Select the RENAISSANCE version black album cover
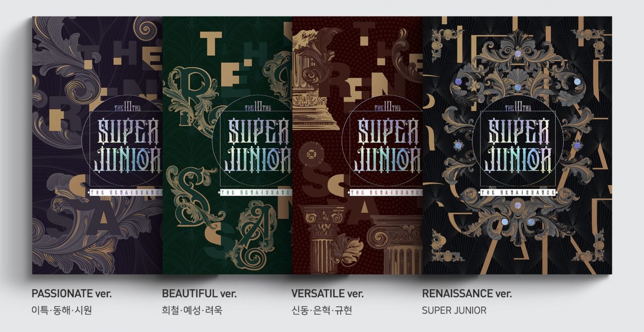Viewport: 644px width, 332px height. (517, 145)
